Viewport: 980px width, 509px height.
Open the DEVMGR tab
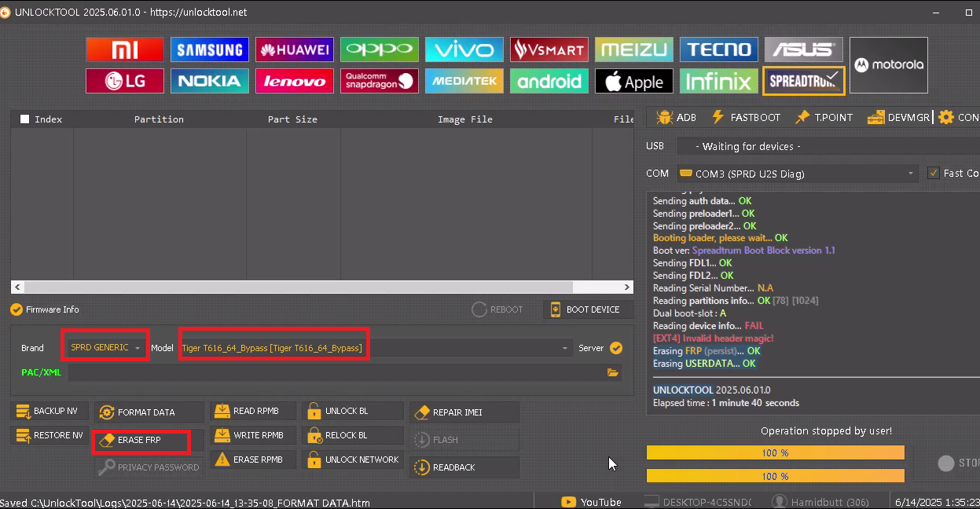[898, 117]
